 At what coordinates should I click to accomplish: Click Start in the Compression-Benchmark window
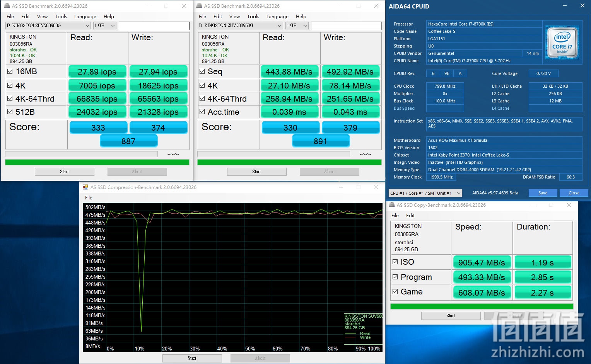pos(192,358)
